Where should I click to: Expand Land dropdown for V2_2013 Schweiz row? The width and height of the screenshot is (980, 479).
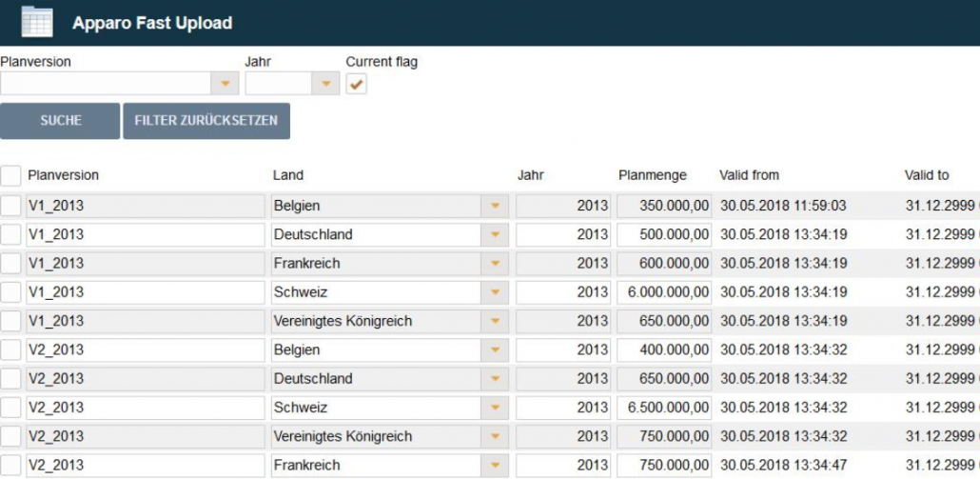click(494, 408)
